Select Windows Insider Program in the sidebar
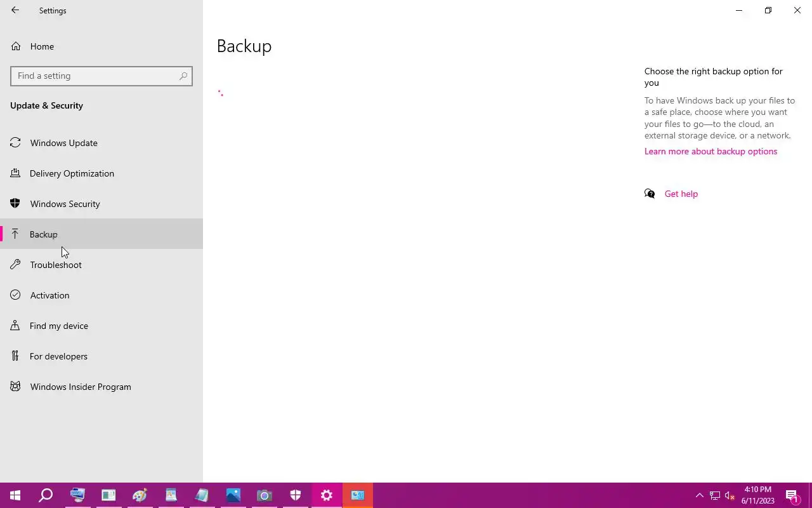The image size is (812, 508). [101, 387]
